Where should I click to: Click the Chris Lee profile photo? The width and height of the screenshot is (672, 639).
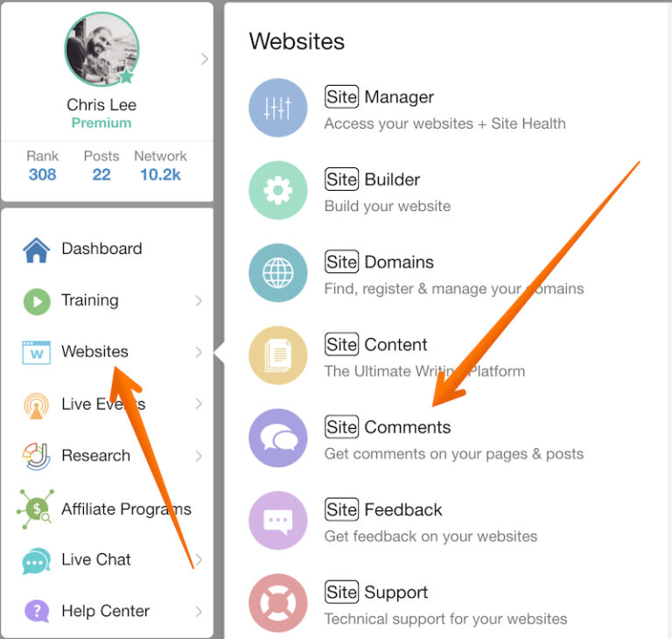click(x=101, y=49)
